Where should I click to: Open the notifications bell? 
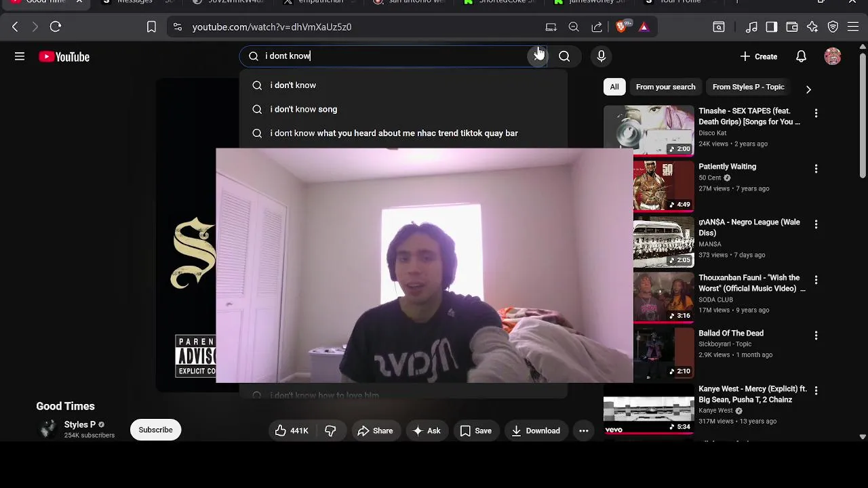point(801,56)
